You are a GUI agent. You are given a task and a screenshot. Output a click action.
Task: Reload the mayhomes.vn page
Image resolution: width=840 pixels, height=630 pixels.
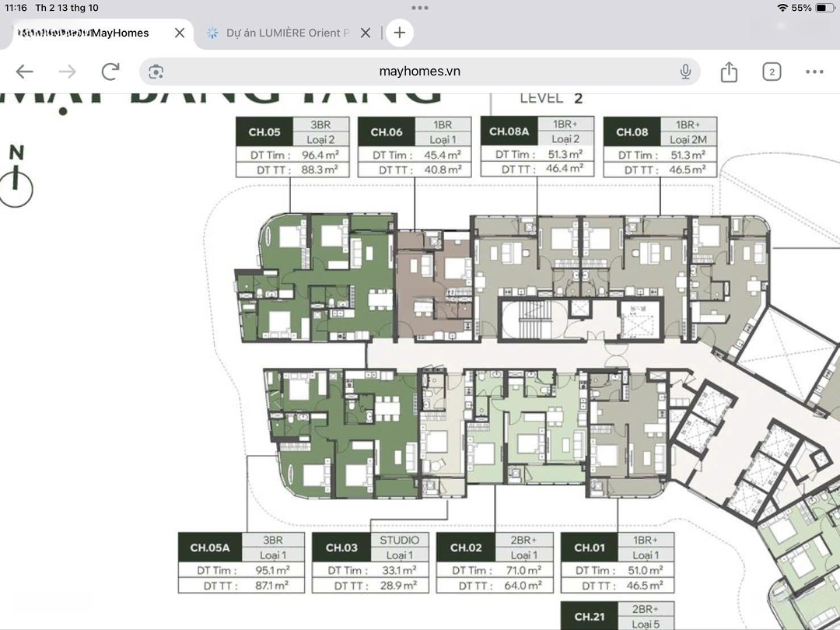(110, 72)
